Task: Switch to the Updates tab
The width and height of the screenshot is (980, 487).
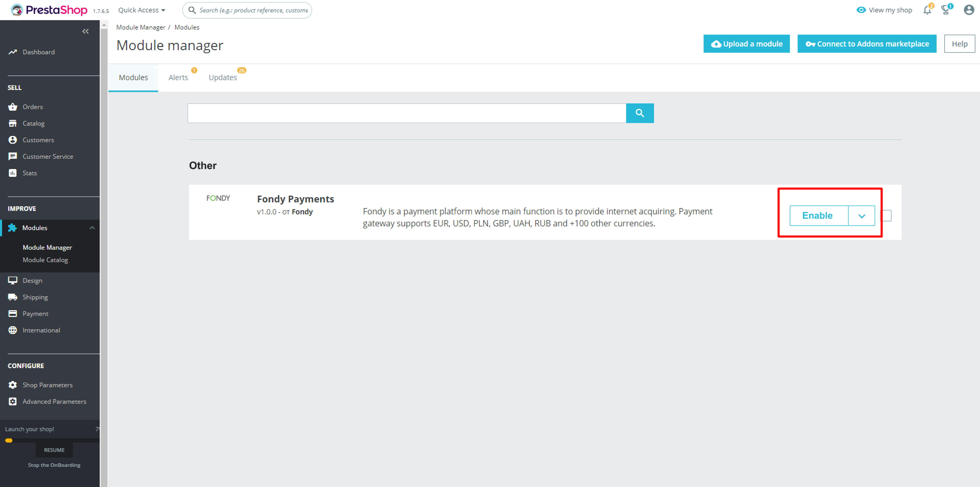Action: [x=223, y=77]
